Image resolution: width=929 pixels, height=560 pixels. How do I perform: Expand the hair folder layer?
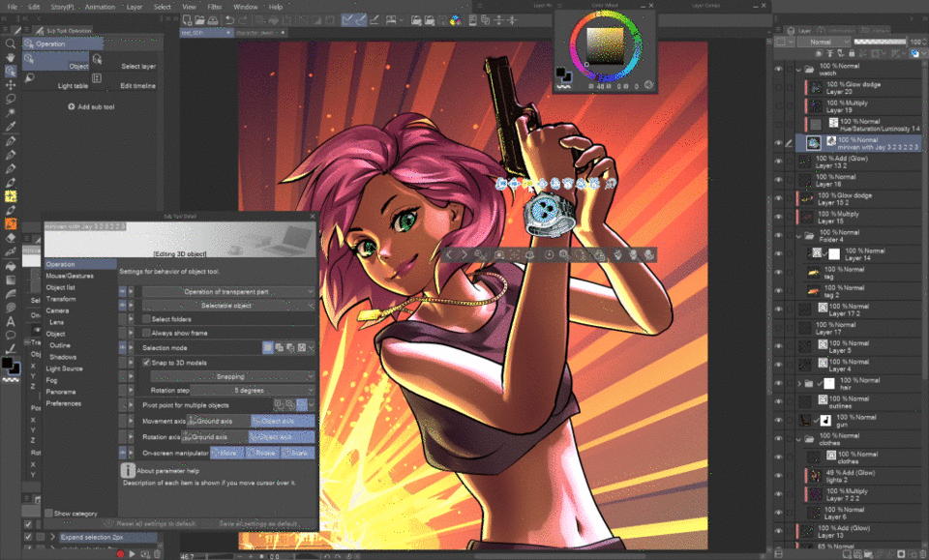tap(799, 384)
